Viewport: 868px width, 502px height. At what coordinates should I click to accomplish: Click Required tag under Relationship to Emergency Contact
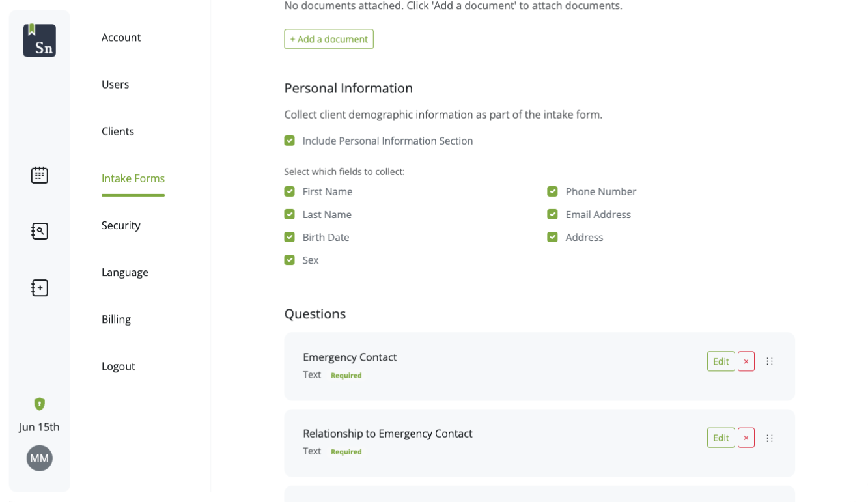[346, 452]
